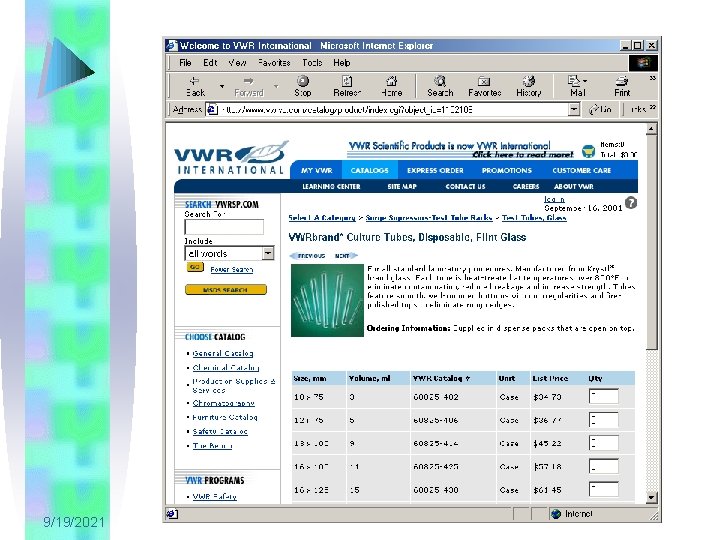Screen dimensions: 720x540
Task: Open the Include 'all words' dropdown
Action: (268, 253)
